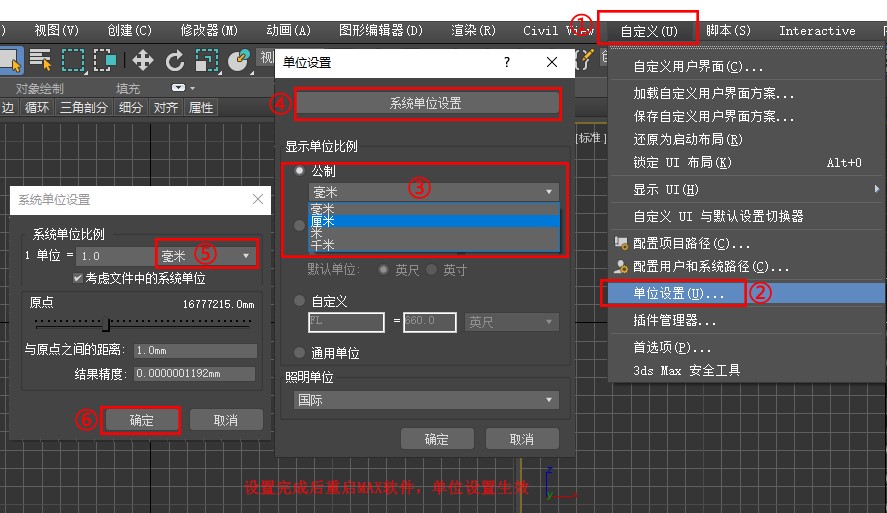887x513 pixels.
Task: Select the 自定义 radio button
Action: (299, 300)
